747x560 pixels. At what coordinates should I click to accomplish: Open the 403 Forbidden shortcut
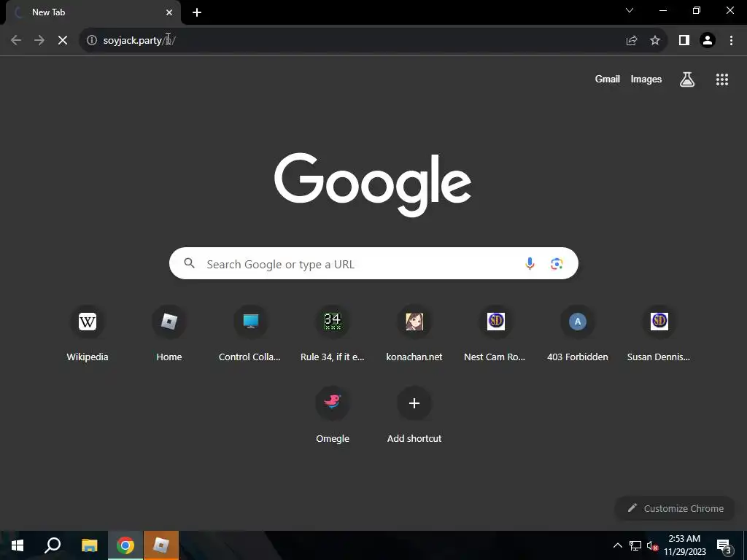(x=578, y=334)
